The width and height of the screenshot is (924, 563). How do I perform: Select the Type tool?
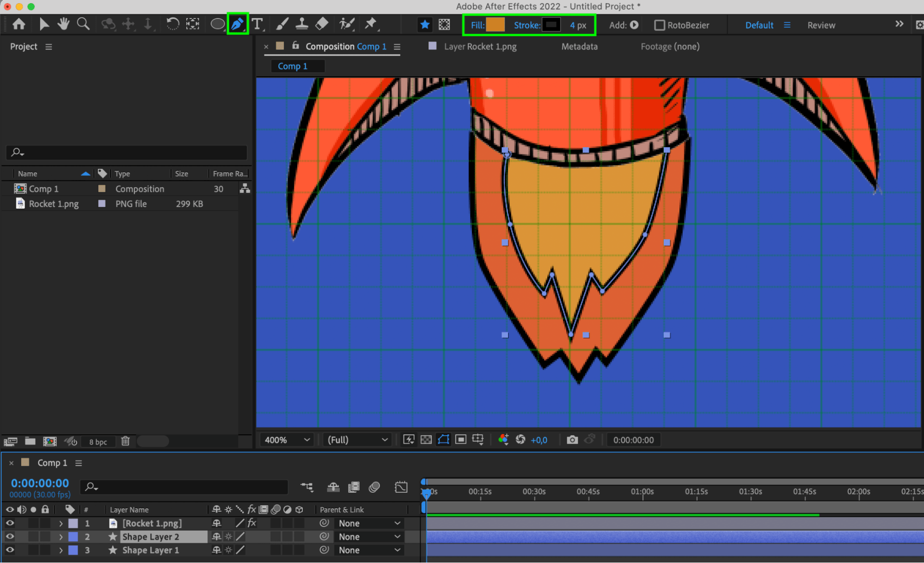(x=257, y=24)
